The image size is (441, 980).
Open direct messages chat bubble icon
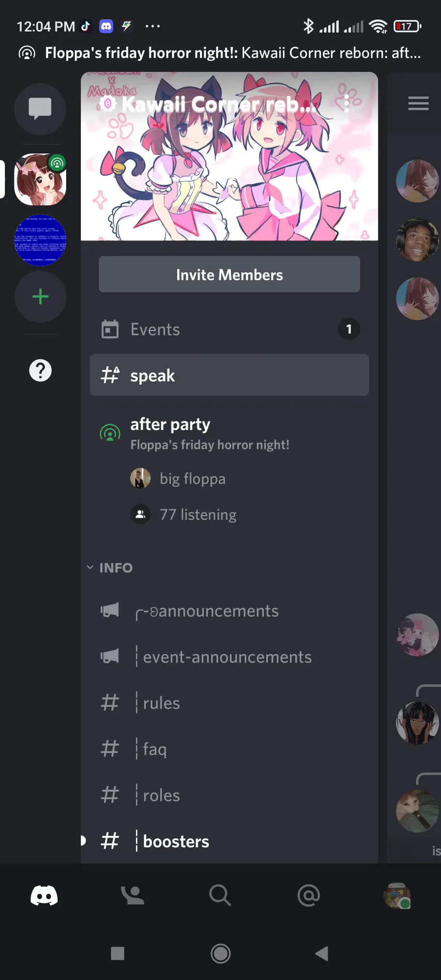pyautogui.click(x=40, y=109)
